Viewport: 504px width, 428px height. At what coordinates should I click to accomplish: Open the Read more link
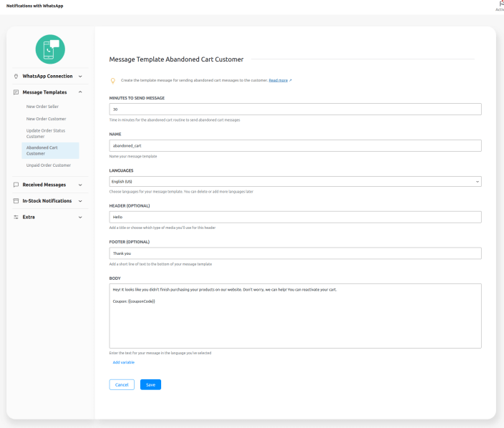click(280, 80)
